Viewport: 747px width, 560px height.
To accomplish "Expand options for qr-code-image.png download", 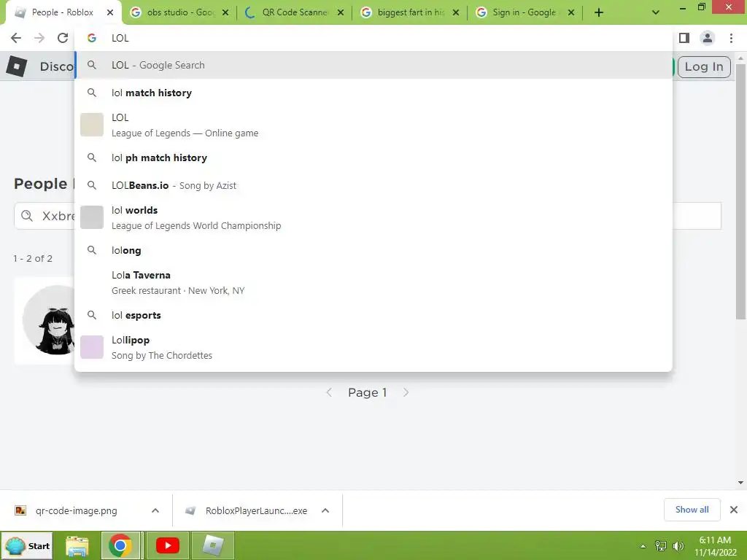I will click(155, 510).
